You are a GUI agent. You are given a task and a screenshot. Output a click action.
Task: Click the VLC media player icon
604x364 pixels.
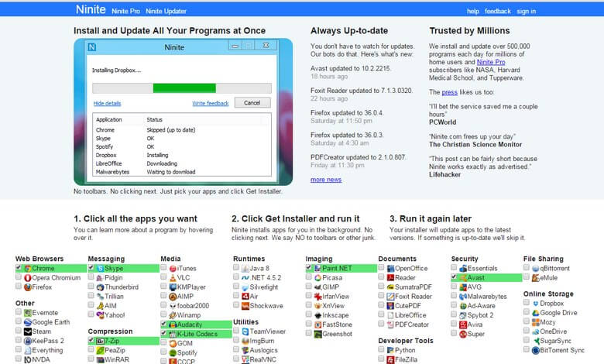[x=173, y=277]
